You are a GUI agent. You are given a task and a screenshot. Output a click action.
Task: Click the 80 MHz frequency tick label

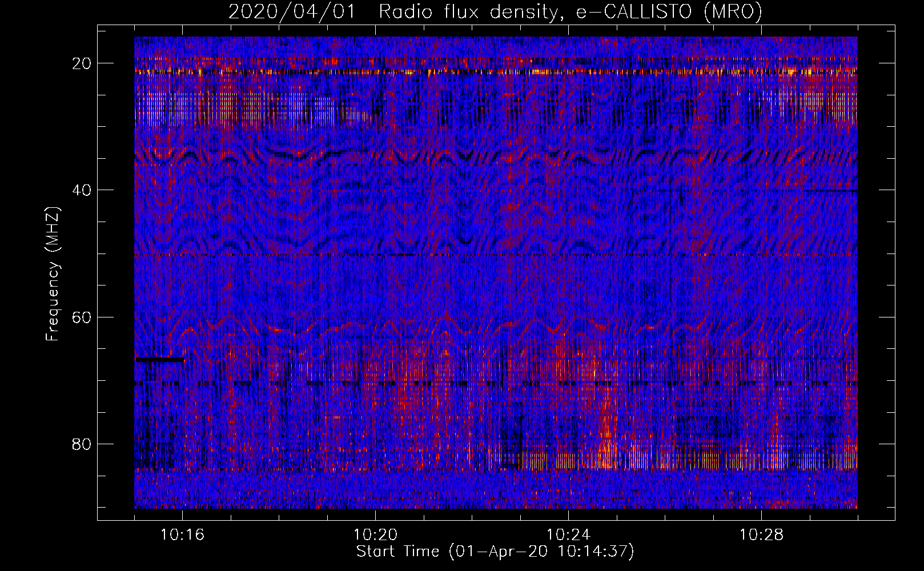pyautogui.click(x=82, y=444)
